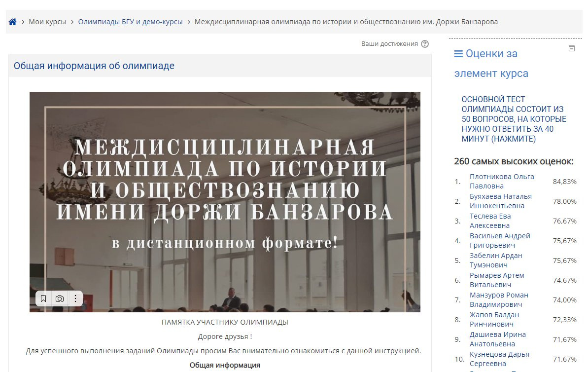The image size is (588, 372).
Task: Click Ваши достижения text
Action: 389,44
